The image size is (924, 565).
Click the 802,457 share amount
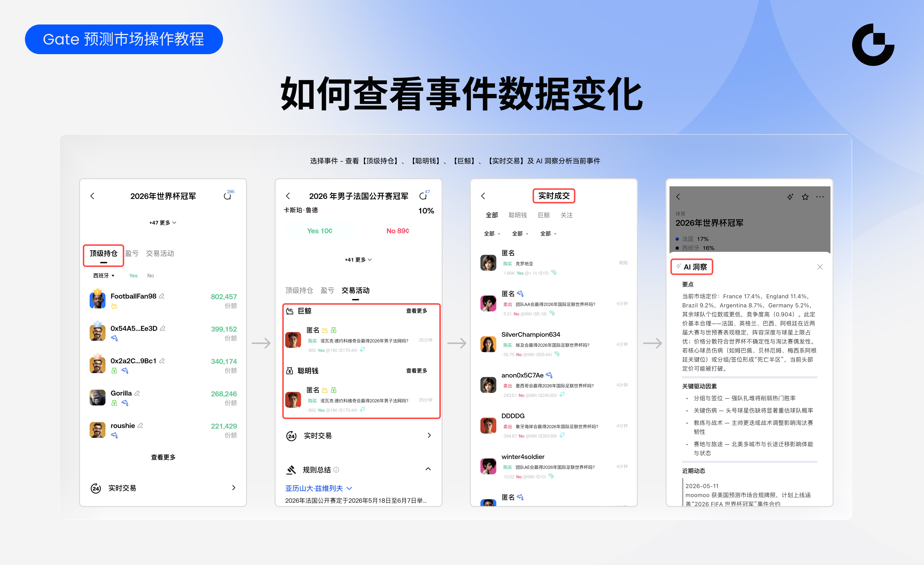224,297
